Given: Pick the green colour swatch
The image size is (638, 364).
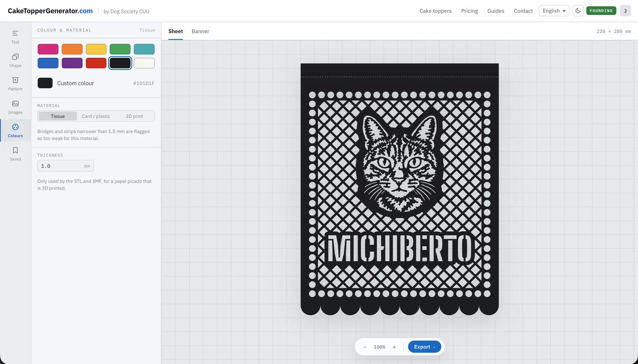Looking at the screenshot, I should click(120, 49).
